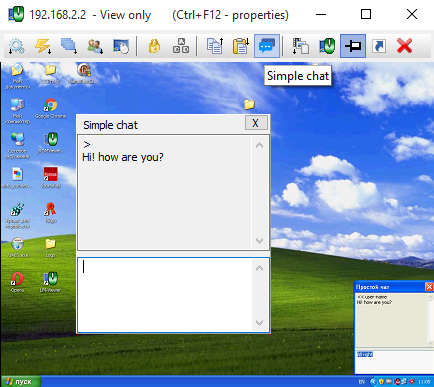Open the connection modes dropdown icon
The width and height of the screenshot is (434, 387).
[300, 46]
